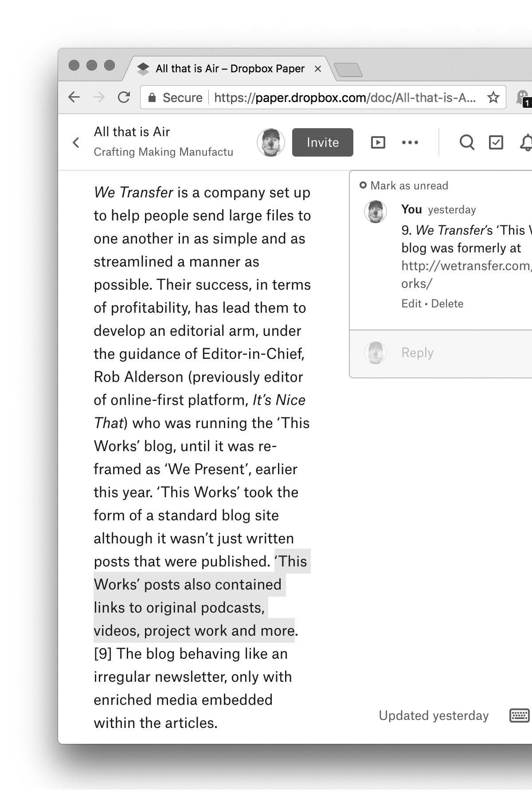Close the All that is Air tab
The width and height of the screenshot is (532, 798).
click(x=317, y=69)
